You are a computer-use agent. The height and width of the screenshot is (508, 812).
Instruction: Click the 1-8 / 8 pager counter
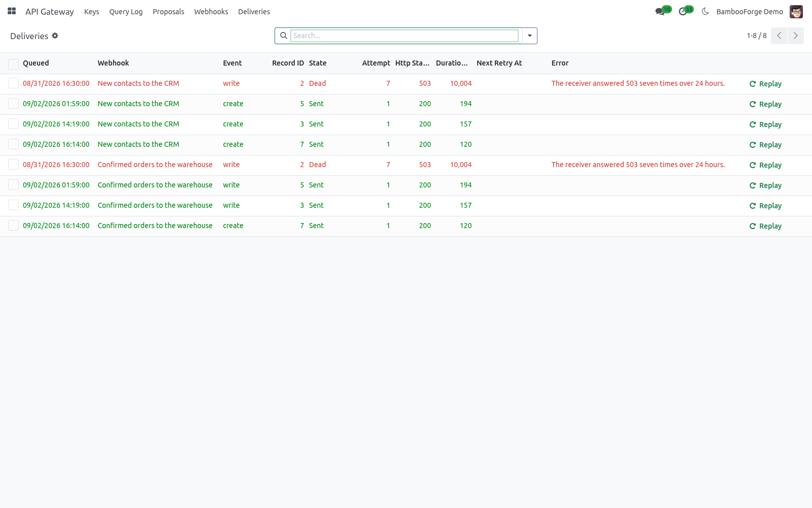coord(756,36)
